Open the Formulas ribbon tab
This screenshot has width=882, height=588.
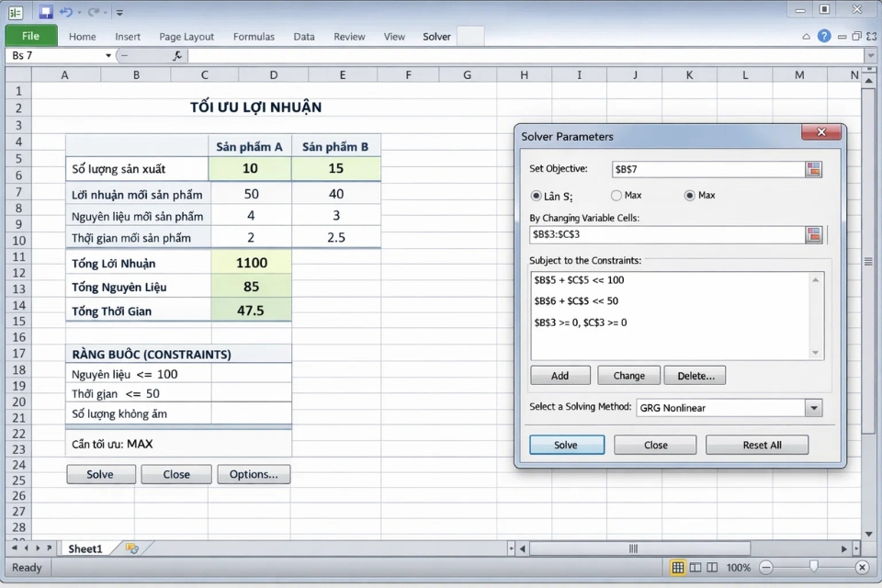[254, 36]
